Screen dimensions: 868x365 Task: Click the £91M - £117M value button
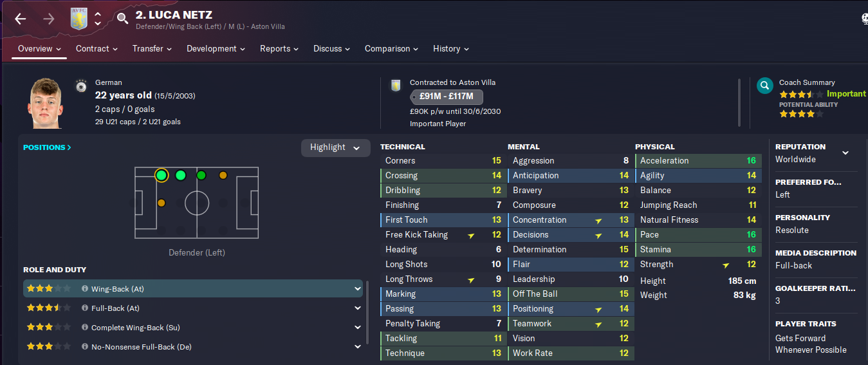point(447,97)
